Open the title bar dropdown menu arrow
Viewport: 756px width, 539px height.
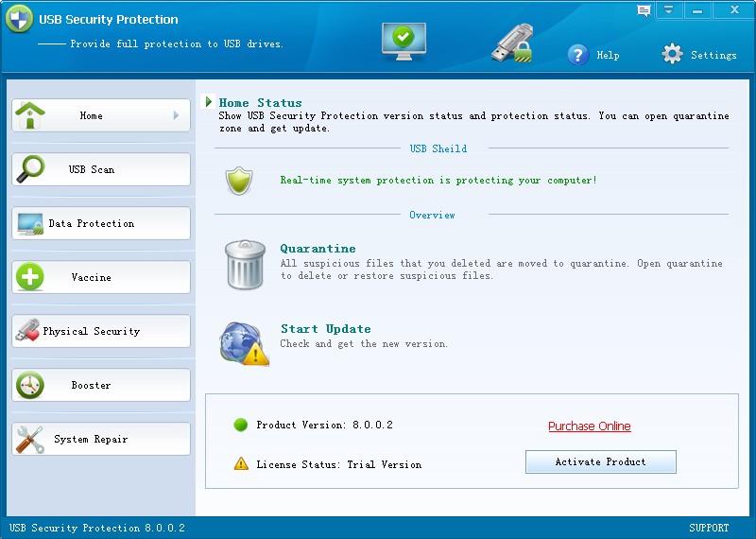(x=669, y=10)
